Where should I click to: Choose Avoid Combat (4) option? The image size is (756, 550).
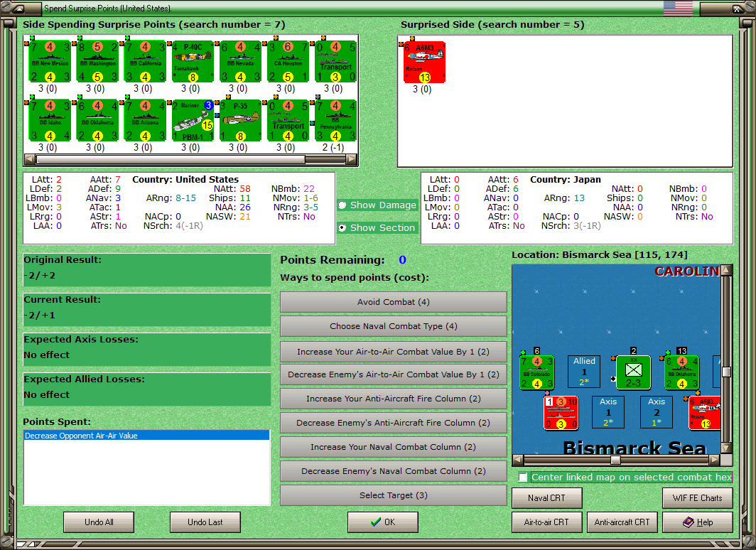[x=394, y=302]
